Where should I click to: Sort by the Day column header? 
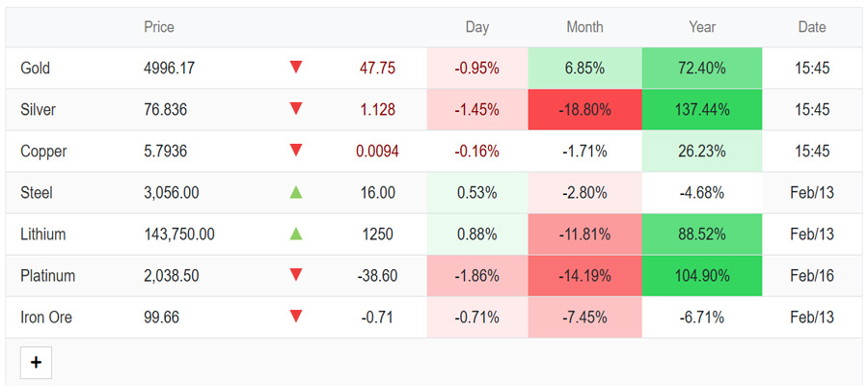(x=477, y=27)
